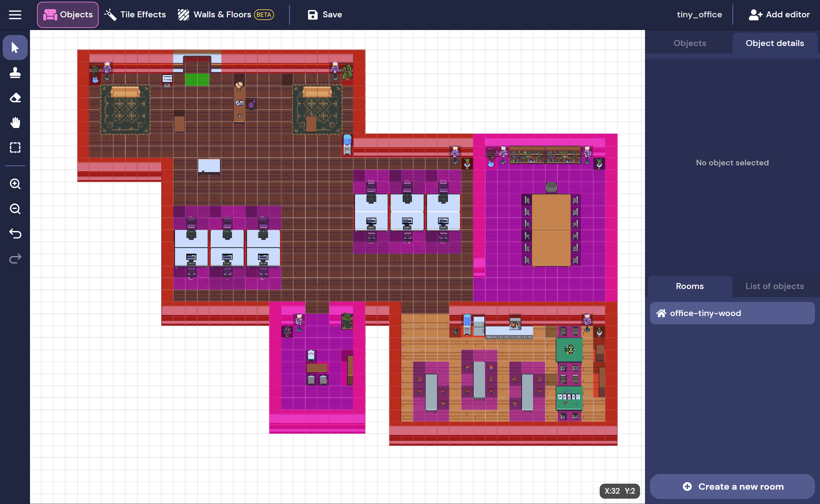Open the hamburger menu
The image size is (820, 504).
[15, 15]
